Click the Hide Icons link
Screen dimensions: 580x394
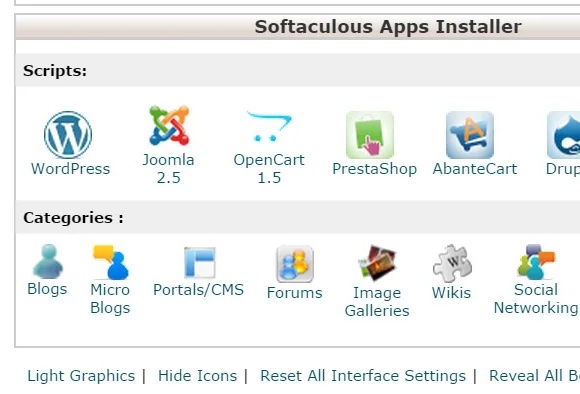pos(198,376)
